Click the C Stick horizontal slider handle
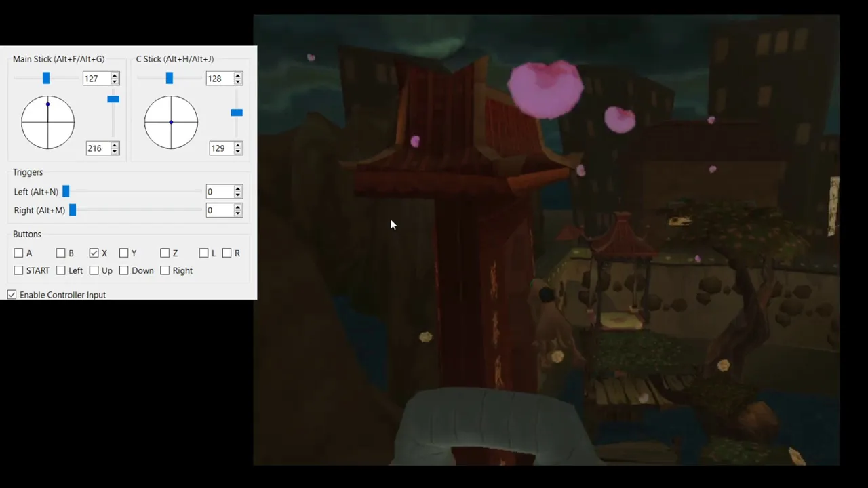 click(170, 79)
